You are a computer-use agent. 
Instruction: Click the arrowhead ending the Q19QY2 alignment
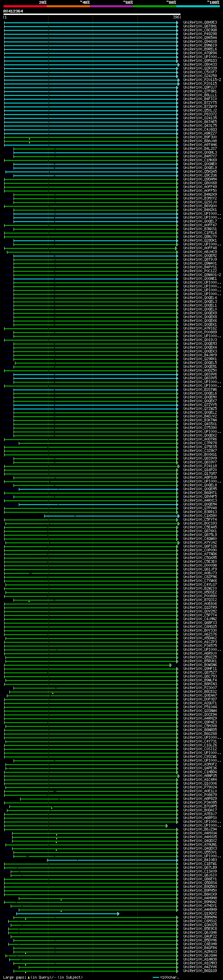coord(118,914)
